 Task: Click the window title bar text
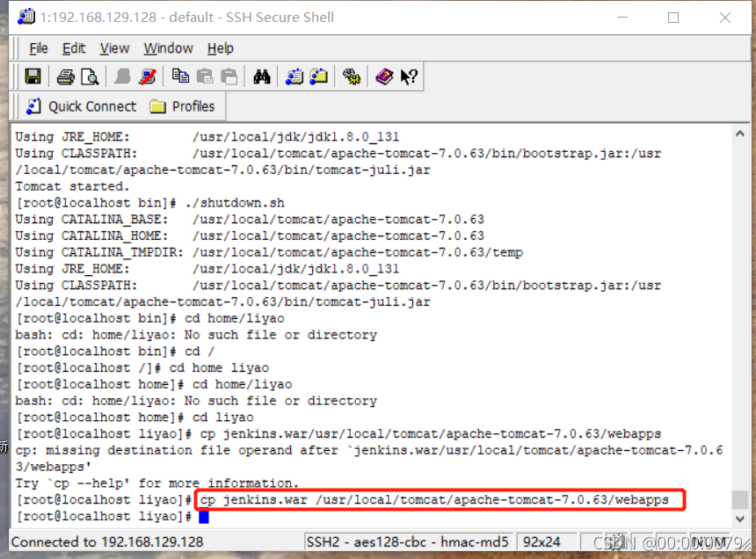coord(187,18)
